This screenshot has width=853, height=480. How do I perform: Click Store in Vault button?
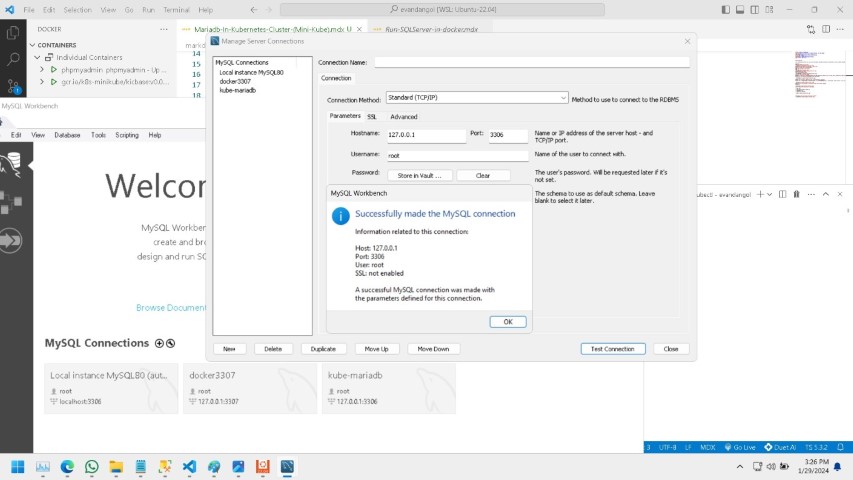click(x=419, y=176)
